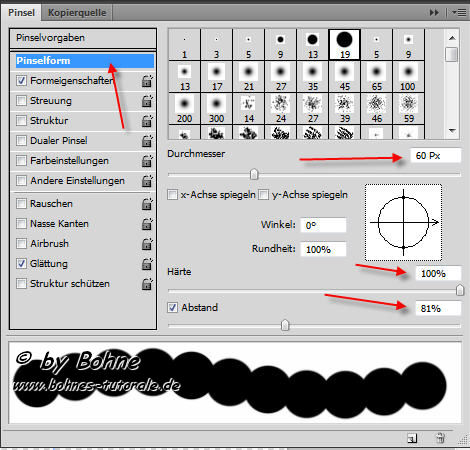Collapse panel with double-arrow icon
The image size is (470, 450).
pos(434,13)
